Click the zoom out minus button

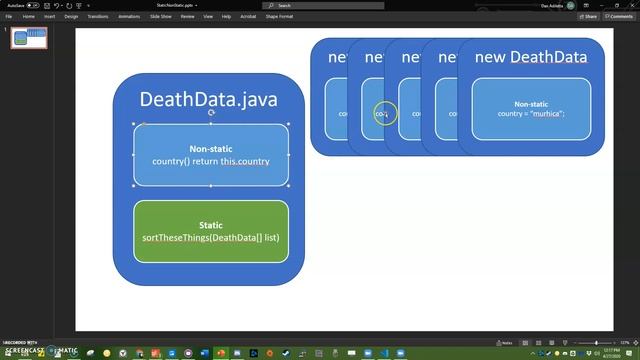(575, 343)
